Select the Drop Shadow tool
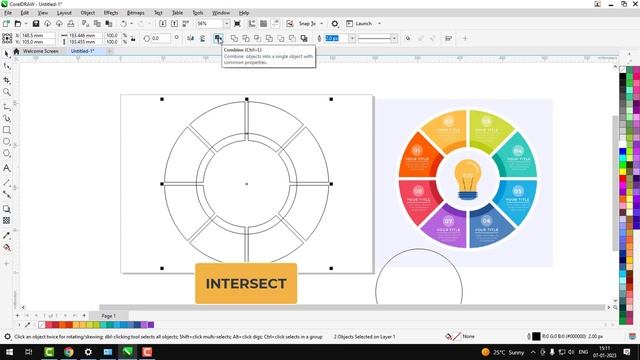The width and height of the screenshot is (640, 360). [x=7, y=209]
